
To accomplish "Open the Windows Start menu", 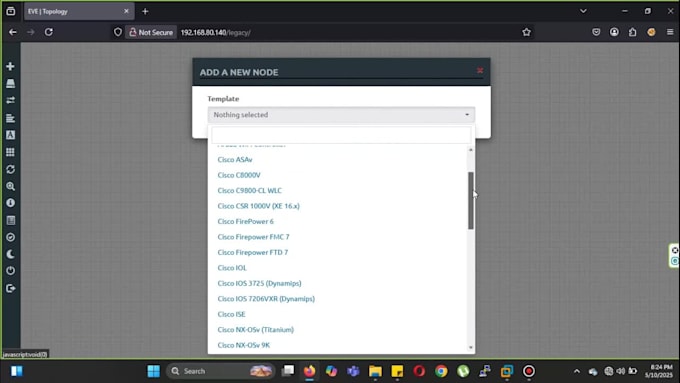I will tap(154, 371).
